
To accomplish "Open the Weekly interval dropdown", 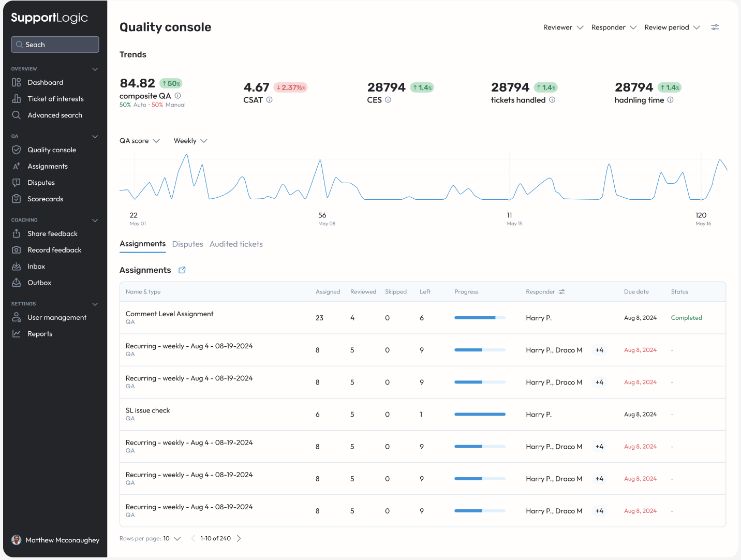I will click(x=190, y=141).
